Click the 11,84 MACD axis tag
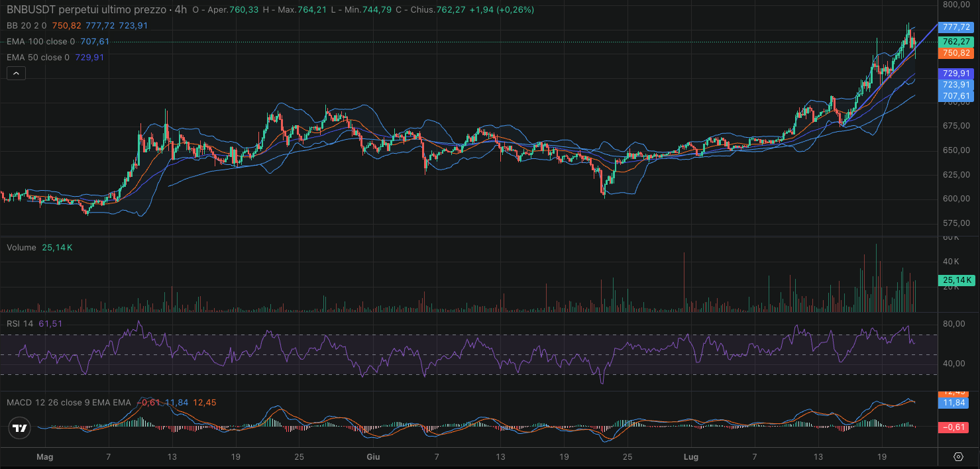This screenshot has height=469, width=980. [x=954, y=403]
